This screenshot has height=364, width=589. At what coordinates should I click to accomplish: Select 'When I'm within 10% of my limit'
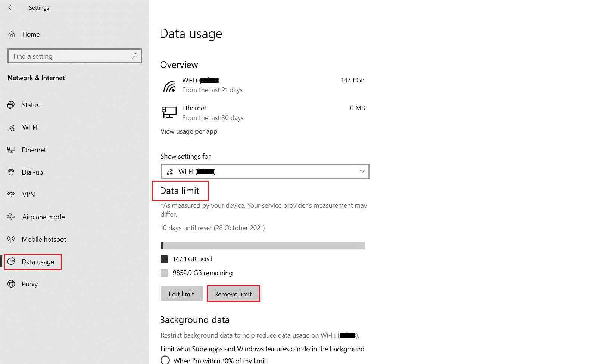click(165, 360)
